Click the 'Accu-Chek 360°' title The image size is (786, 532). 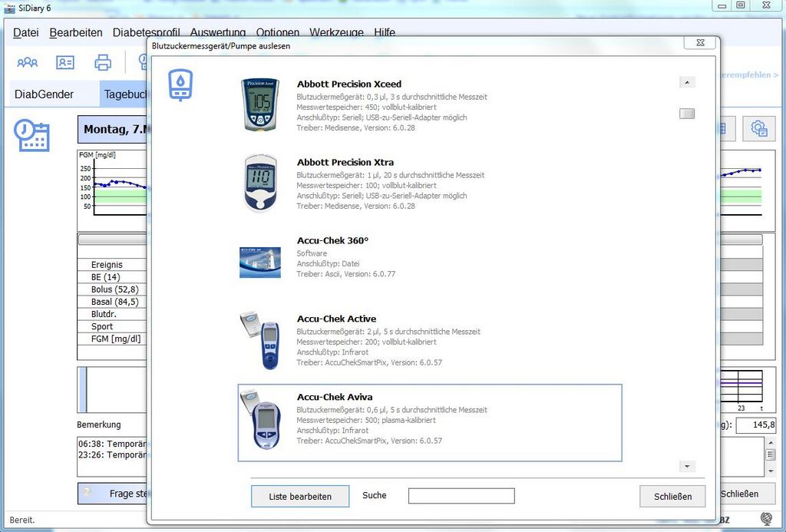pyautogui.click(x=332, y=241)
